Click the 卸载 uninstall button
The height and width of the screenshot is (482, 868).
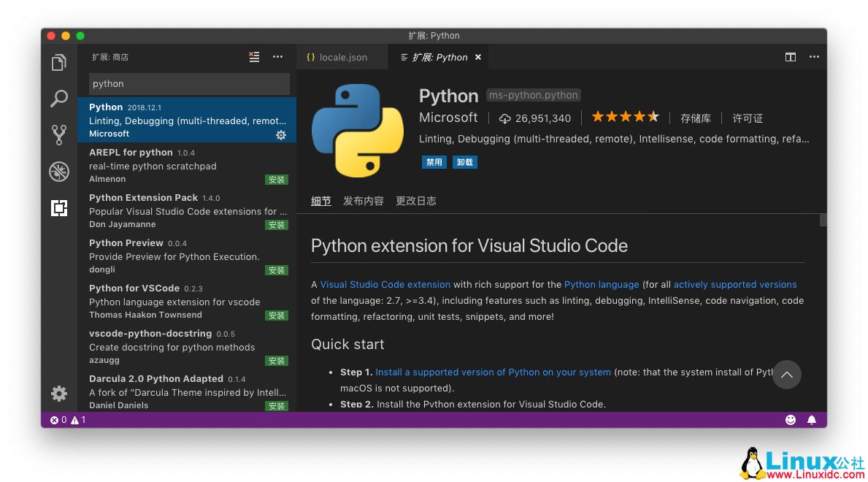click(x=465, y=162)
